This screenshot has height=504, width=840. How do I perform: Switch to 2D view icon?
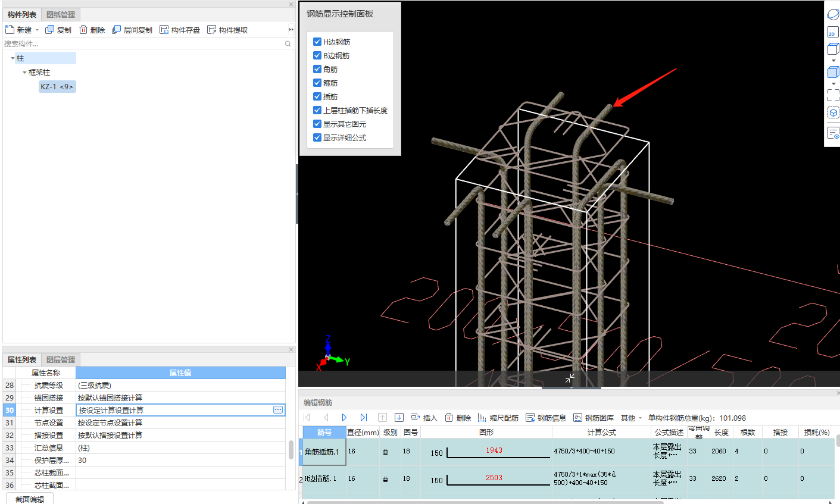tap(833, 32)
